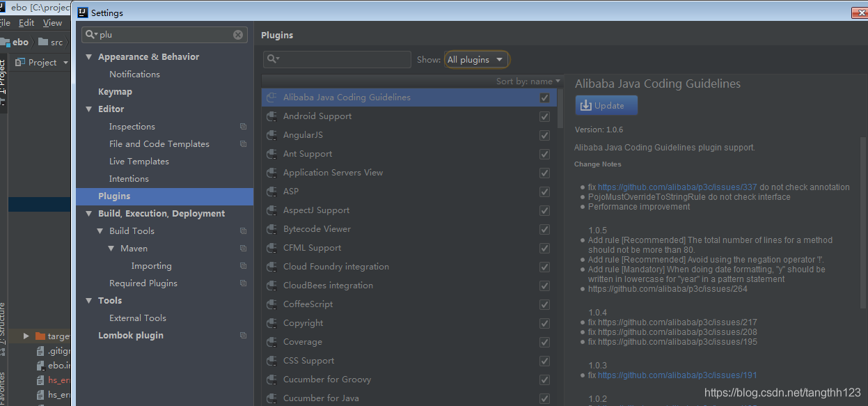Open the p3c issues 337 GitHub link
Image resolution: width=868 pixels, height=406 pixels.
(677, 187)
